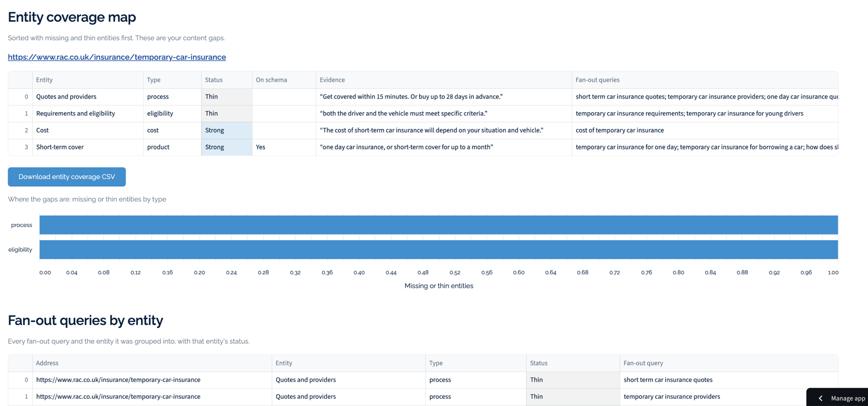Select evidence about driver and vehicle criteria
This screenshot has height=406, width=868.
coord(444,114)
